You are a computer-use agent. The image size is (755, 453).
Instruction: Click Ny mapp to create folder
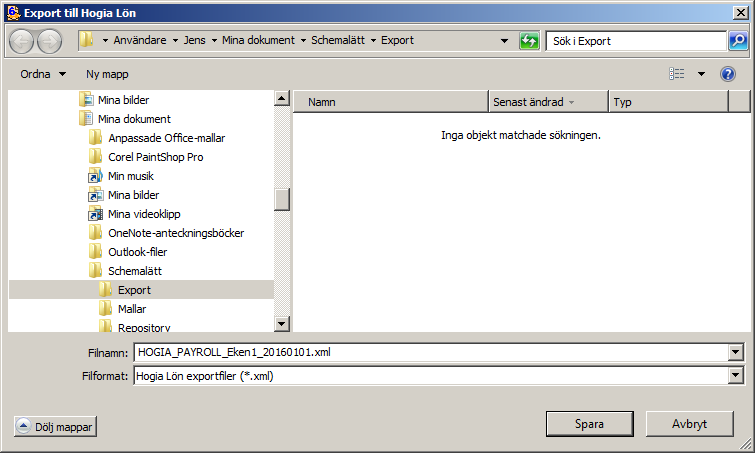(107, 74)
